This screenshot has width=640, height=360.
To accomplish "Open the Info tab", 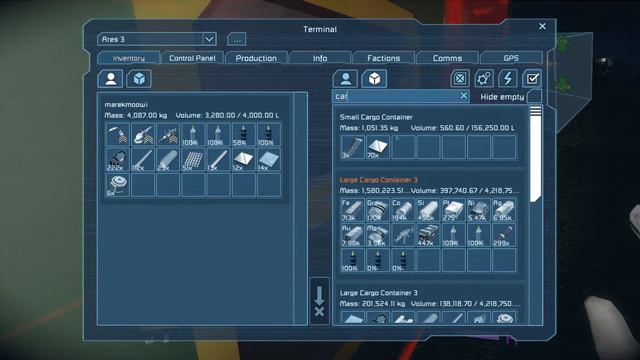I will click(320, 58).
